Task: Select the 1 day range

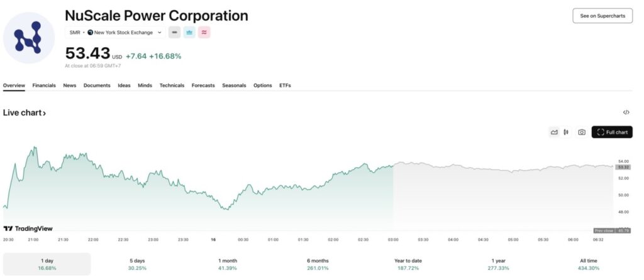Action: [47, 264]
